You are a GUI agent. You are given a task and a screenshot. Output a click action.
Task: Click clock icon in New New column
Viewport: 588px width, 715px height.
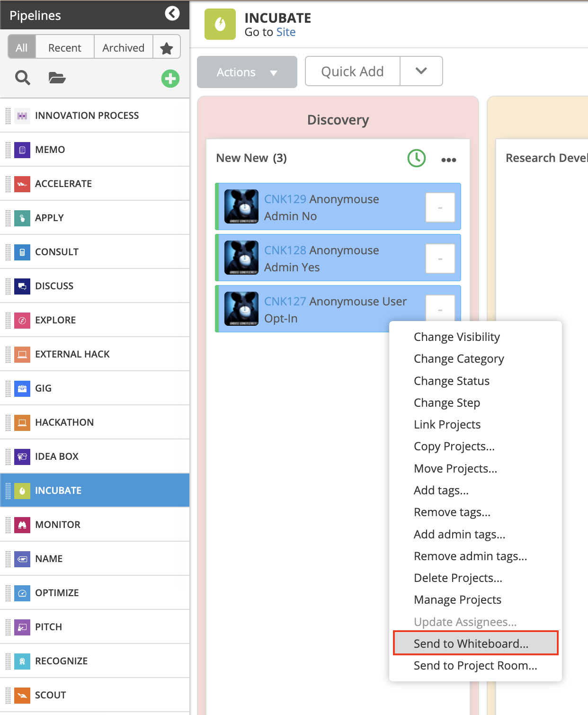417,158
